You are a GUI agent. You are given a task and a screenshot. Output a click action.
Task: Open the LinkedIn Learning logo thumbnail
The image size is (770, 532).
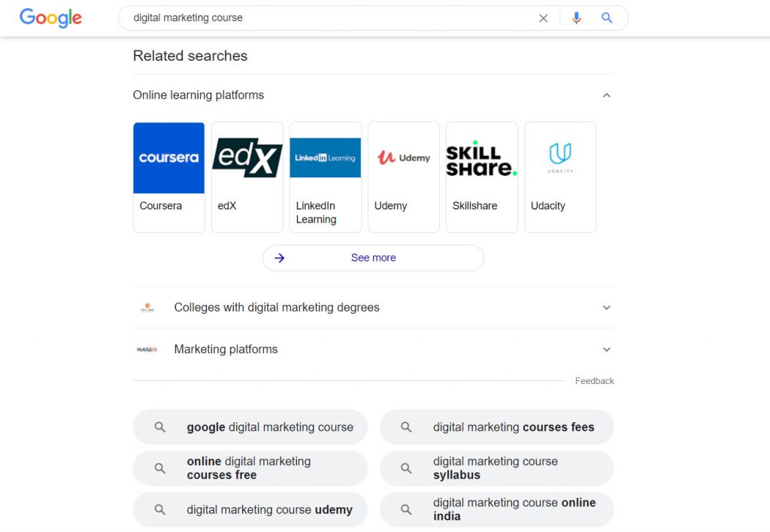point(325,158)
